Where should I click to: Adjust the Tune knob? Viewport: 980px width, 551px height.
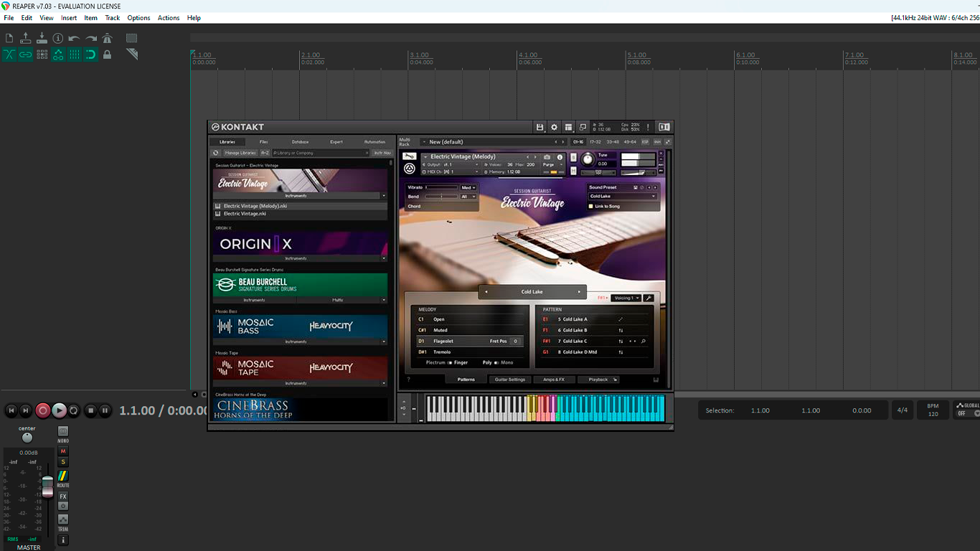point(588,160)
